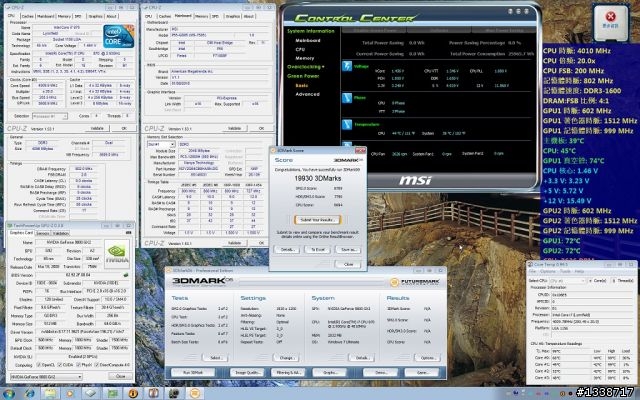Open the SPD tab in the CPU-Z mainboard window

pos(215,16)
